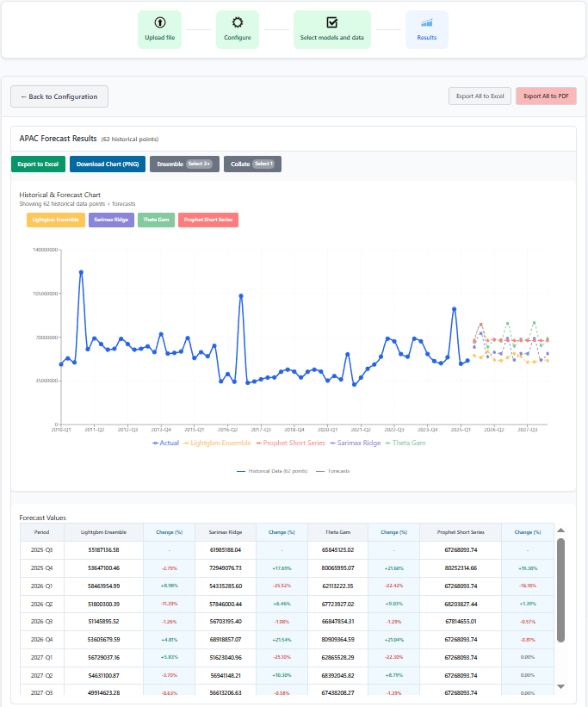Viewport: 588px width, 707px height.
Task: Open the Configure step gear icon
Action: point(237,24)
